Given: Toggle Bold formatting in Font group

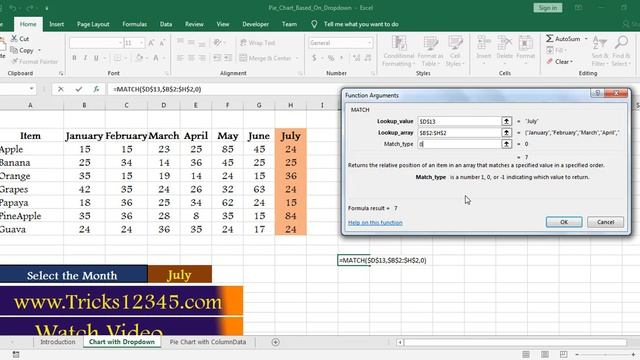Looking at the screenshot, I should tap(74, 58).
